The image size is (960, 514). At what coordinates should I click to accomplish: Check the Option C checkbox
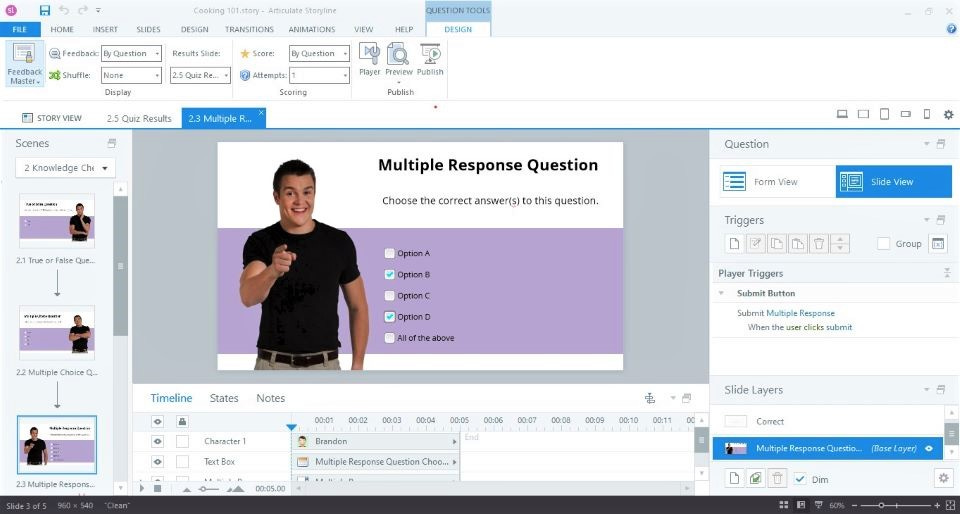(x=389, y=296)
